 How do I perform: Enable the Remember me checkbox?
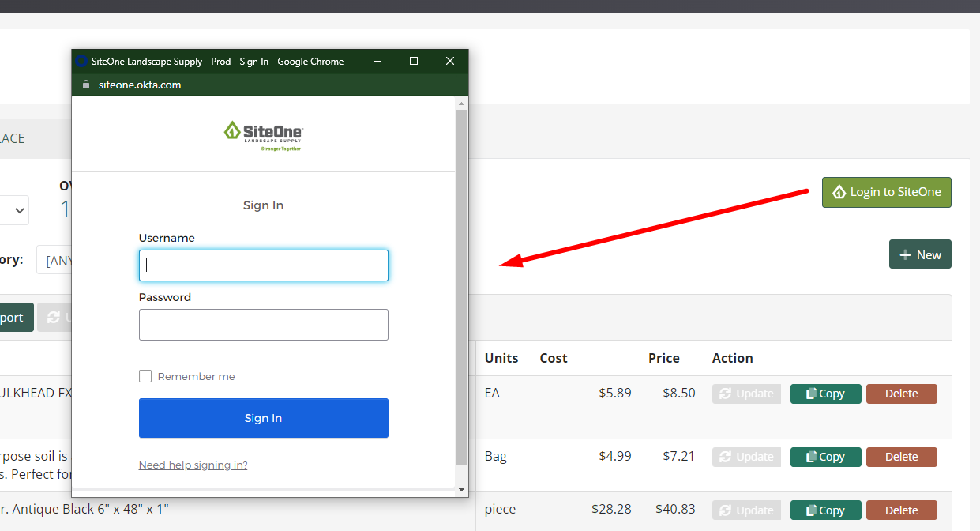coord(145,376)
